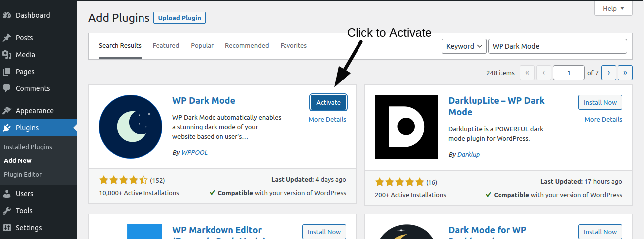Screen dimensions: 644x239
Task: Click '200+ Active Installations' text
Action: point(411,195)
